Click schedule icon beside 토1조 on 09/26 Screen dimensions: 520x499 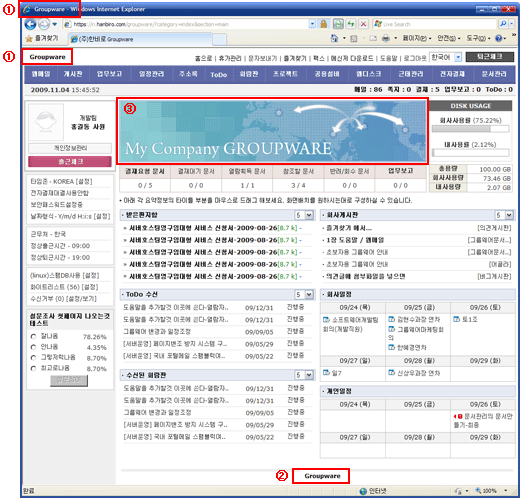456,319
